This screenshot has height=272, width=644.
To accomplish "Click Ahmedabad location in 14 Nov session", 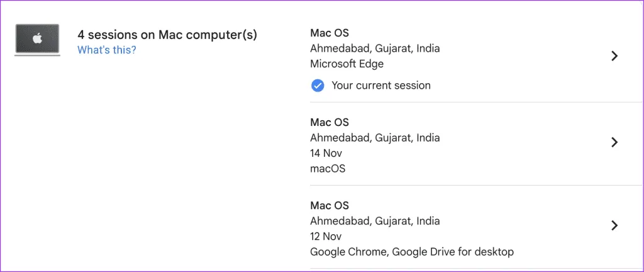I will [375, 138].
